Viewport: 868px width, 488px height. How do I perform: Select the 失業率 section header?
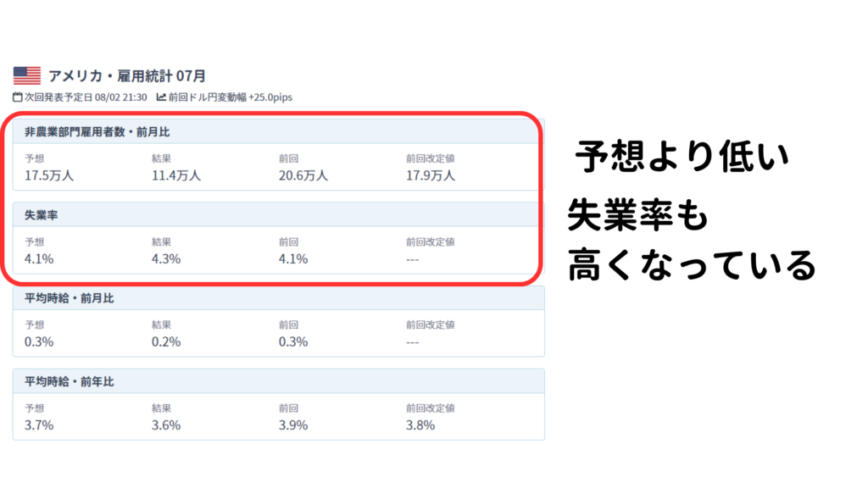(x=42, y=215)
